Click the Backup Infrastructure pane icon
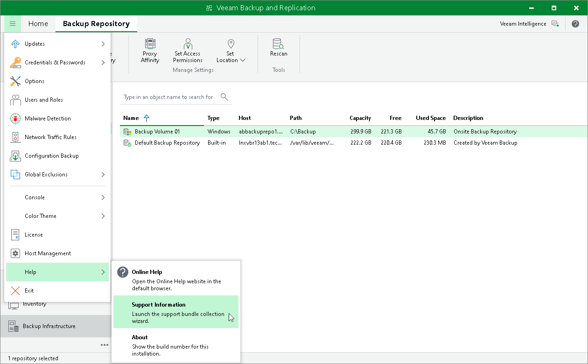588x364 pixels. pos(14,326)
